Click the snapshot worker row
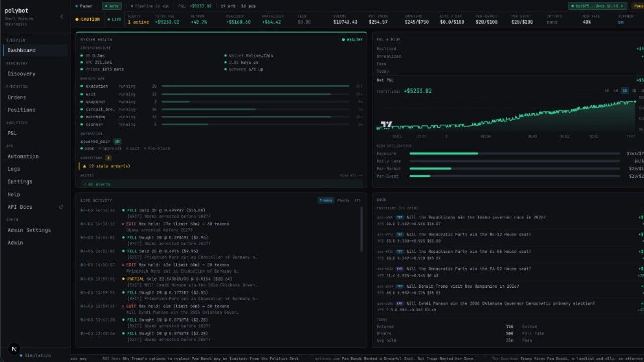Image resolution: width=644 pixels, height=362 pixels. pos(221,102)
